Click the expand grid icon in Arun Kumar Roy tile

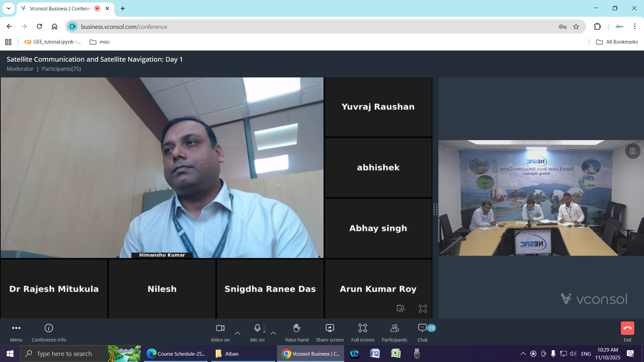tap(423, 309)
